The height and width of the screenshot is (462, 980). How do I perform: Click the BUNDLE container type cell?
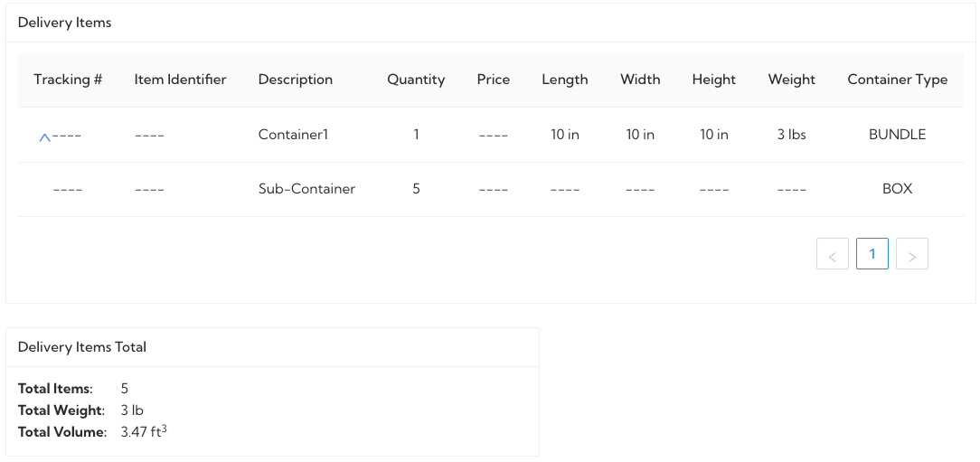click(898, 135)
